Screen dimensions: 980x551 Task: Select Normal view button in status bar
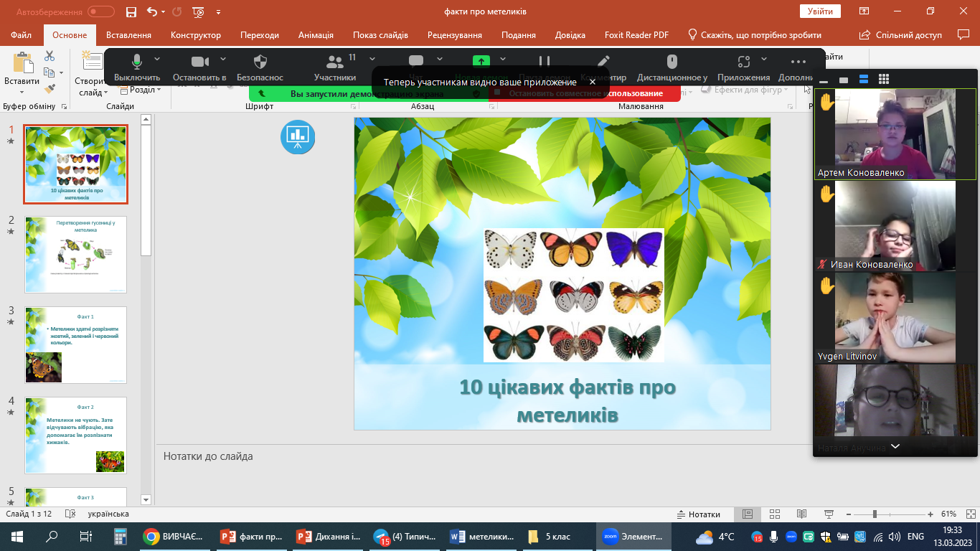[747, 514]
